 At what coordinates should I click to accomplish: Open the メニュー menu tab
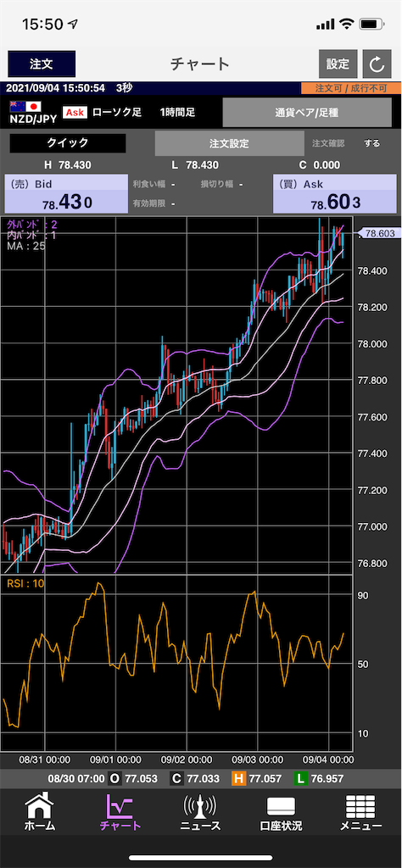360,812
